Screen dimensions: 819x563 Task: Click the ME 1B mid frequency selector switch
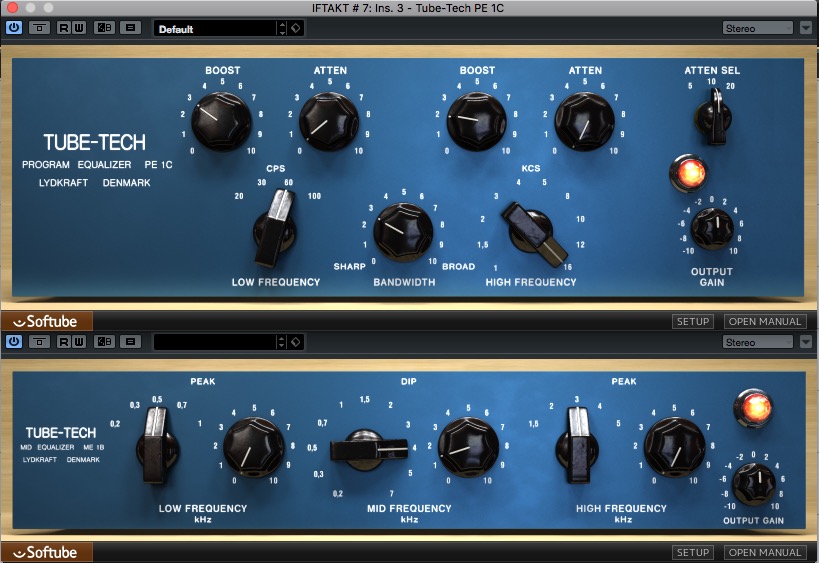(x=369, y=450)
